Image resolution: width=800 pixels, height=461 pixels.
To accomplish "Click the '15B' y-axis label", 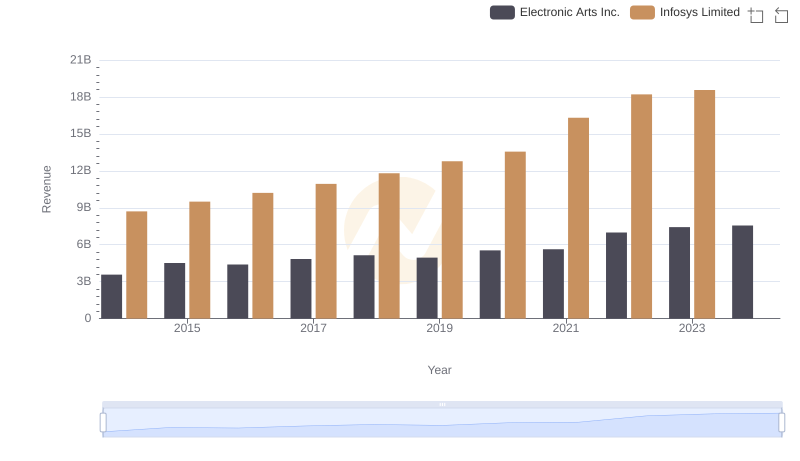I will pyautogui.click(x=81, y=134).
